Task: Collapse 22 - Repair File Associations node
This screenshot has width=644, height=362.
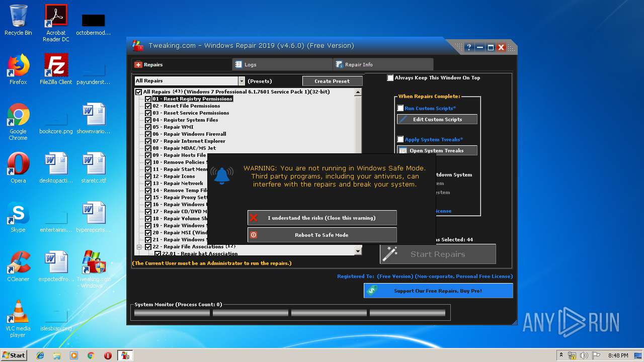Action: click(139, 247)
